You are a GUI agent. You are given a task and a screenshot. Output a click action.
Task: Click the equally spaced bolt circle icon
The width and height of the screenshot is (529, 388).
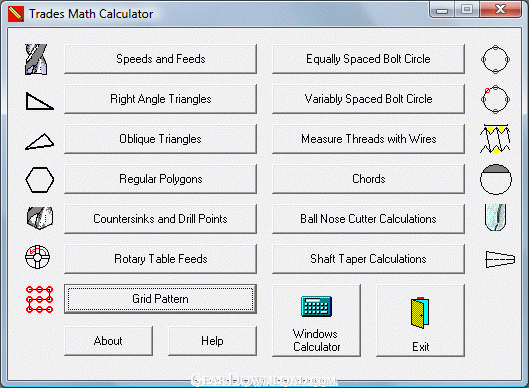pyautogui.click(x=495, y=59)
